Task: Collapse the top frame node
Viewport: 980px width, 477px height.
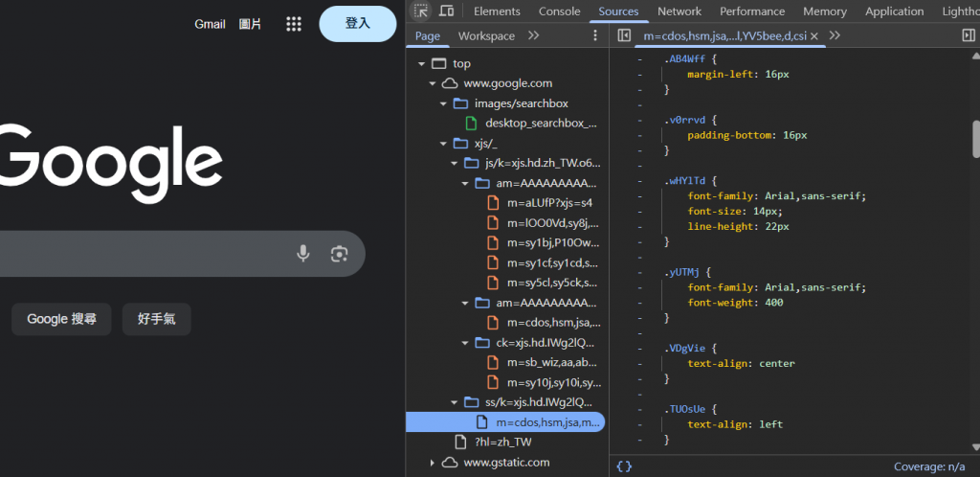Action: point(421,64)
